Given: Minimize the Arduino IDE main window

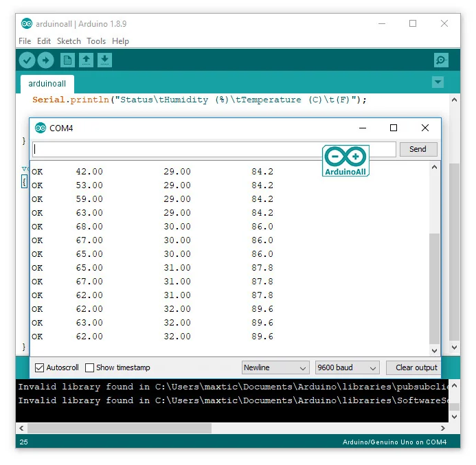Looking at the screenshot, I should coord(382,23).
